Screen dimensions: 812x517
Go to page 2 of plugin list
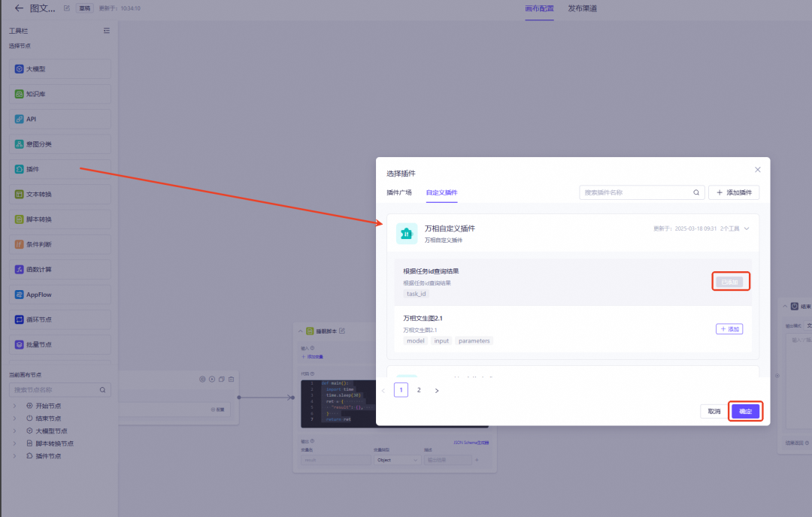click(419, 390)
